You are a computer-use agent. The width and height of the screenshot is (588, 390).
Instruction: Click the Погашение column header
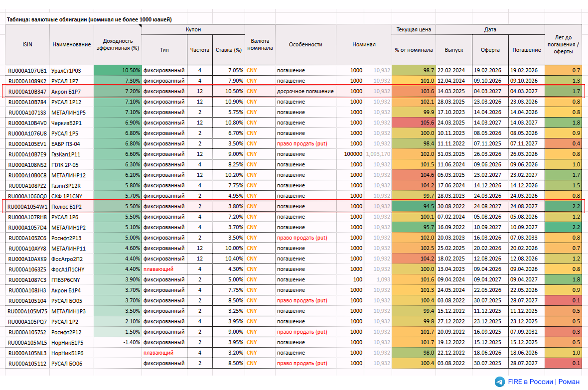(527, 50)
